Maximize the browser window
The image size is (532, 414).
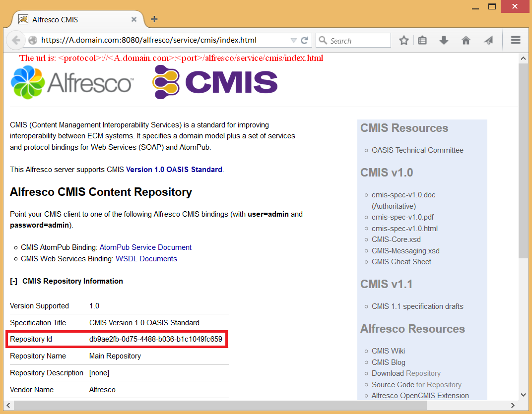[492, 6]
